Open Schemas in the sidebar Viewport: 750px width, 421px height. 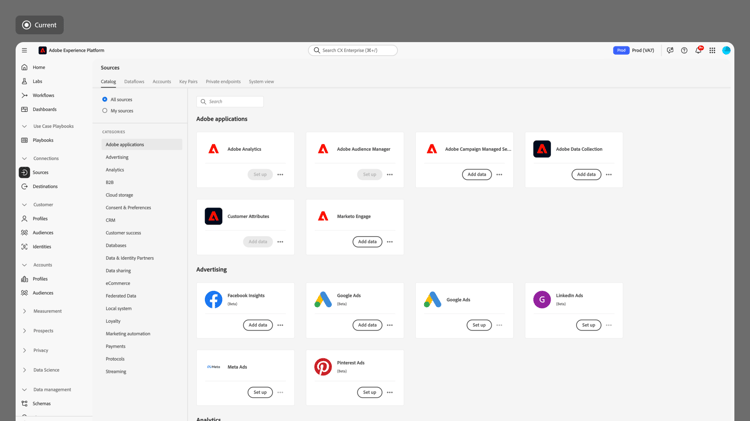(41, 404)
